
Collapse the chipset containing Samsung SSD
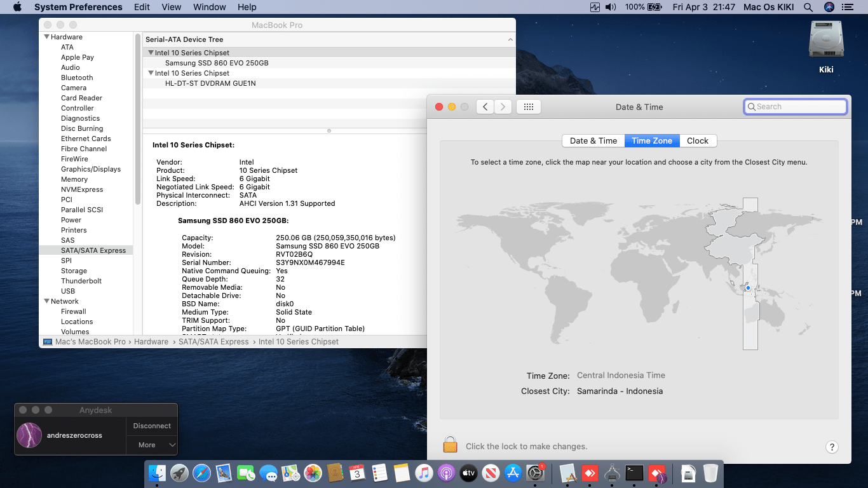[151, 53]
